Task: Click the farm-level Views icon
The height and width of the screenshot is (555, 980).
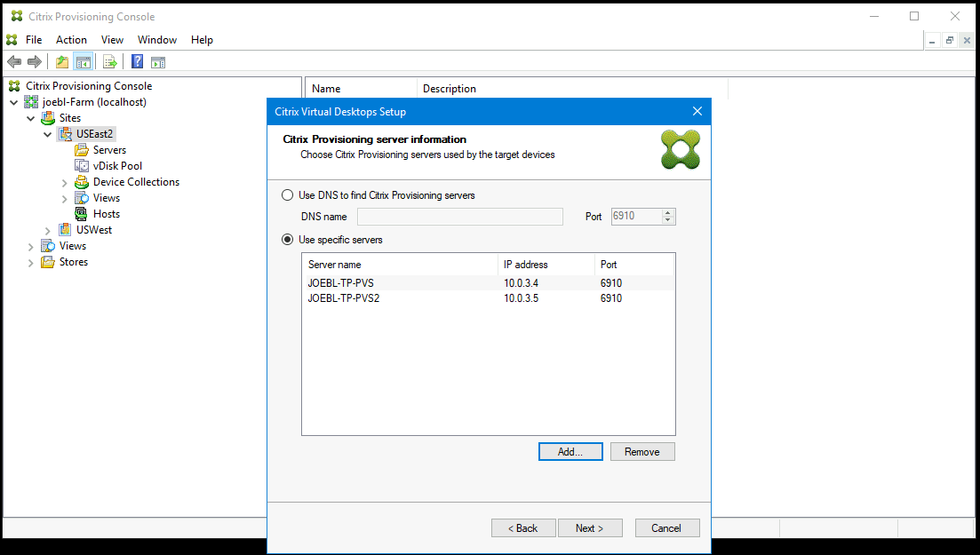Action: coord(48,246)
